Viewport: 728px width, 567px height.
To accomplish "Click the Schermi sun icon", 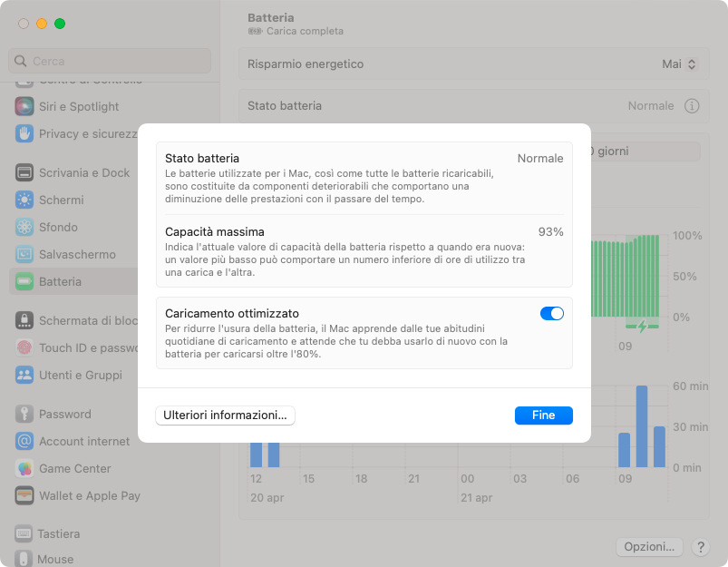I will point(24,200).
